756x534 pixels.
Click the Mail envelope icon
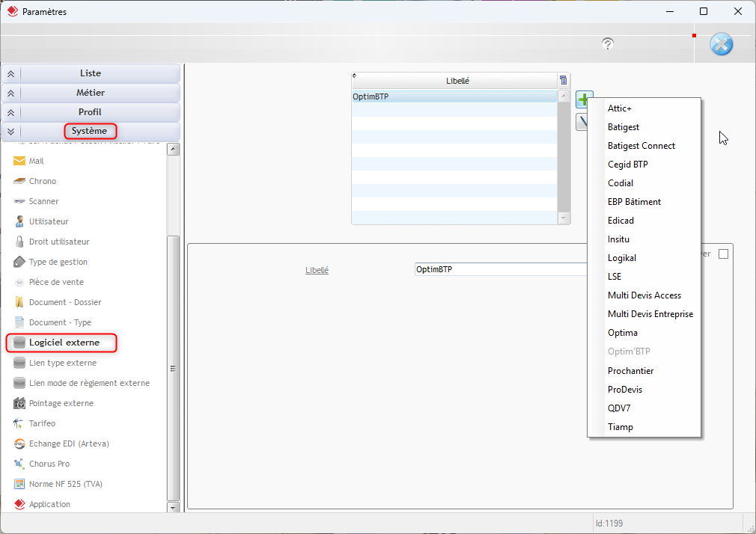[19, 161]
